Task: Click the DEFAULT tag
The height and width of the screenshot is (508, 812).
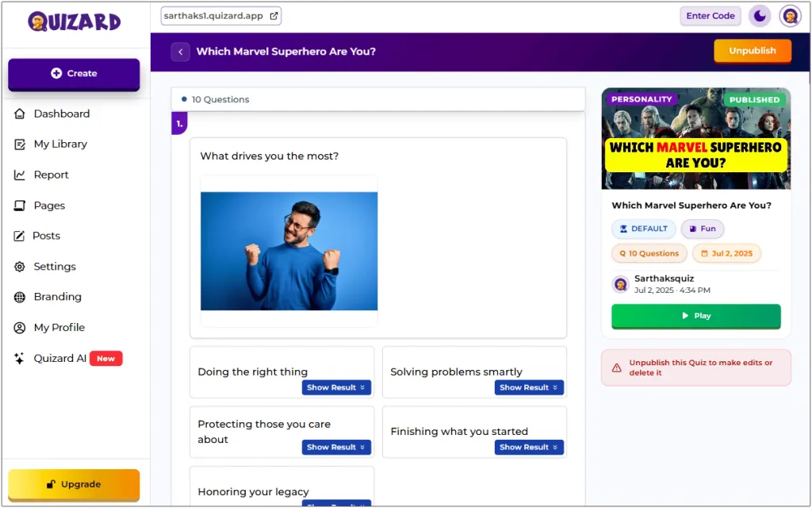Action: [x=644, y=229]
